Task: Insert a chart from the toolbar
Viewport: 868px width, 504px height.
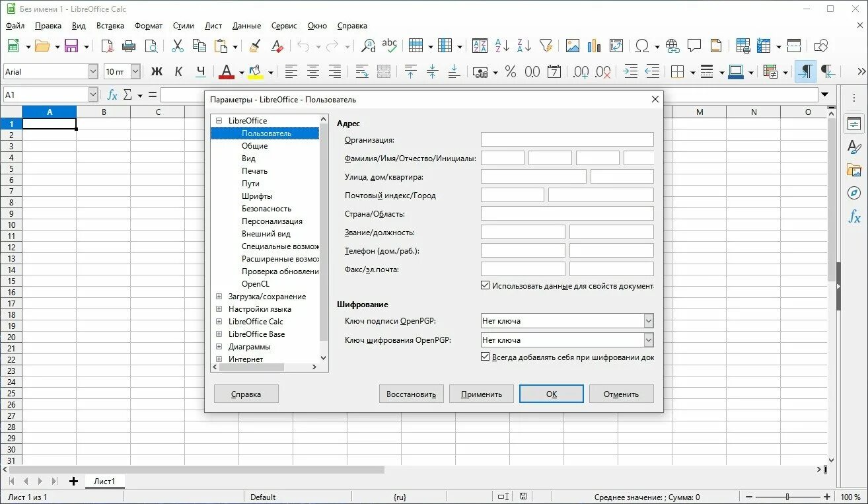Action: click(593, 46)
